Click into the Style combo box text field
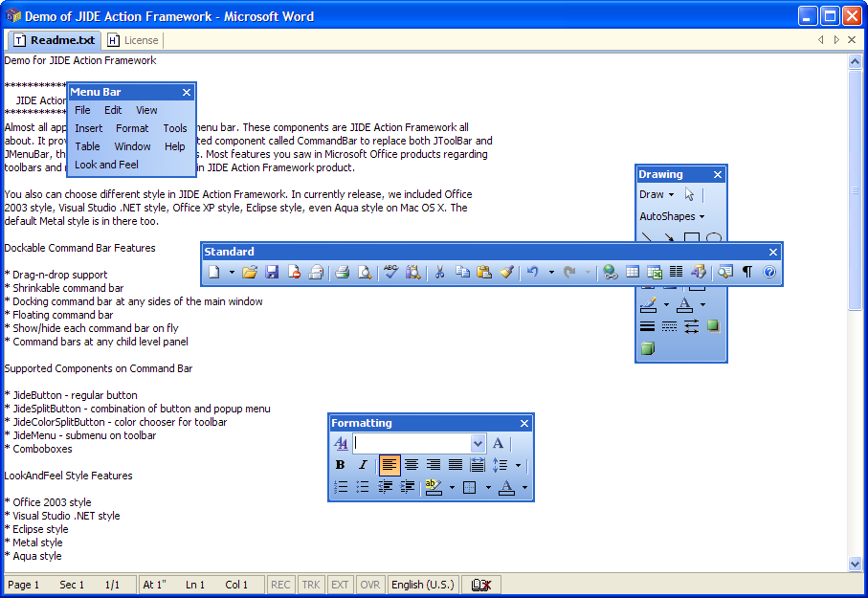Screen dimensions: 868x598 412,443
